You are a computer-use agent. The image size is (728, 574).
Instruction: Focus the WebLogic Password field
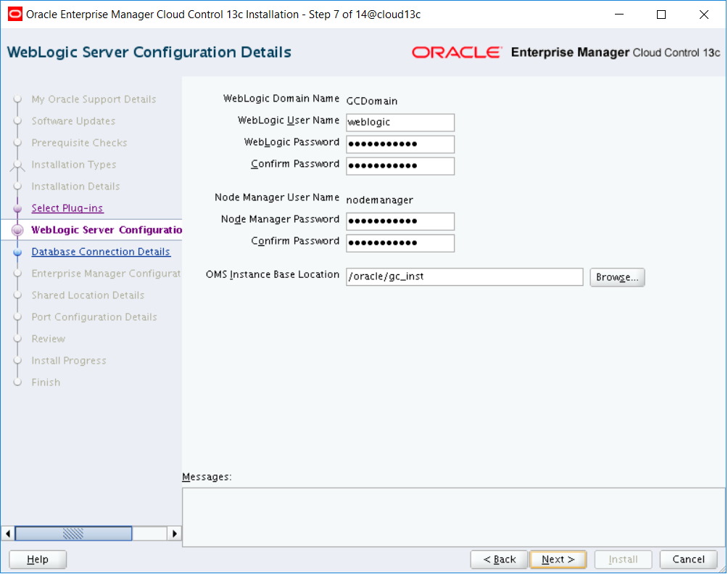(400, 144)
